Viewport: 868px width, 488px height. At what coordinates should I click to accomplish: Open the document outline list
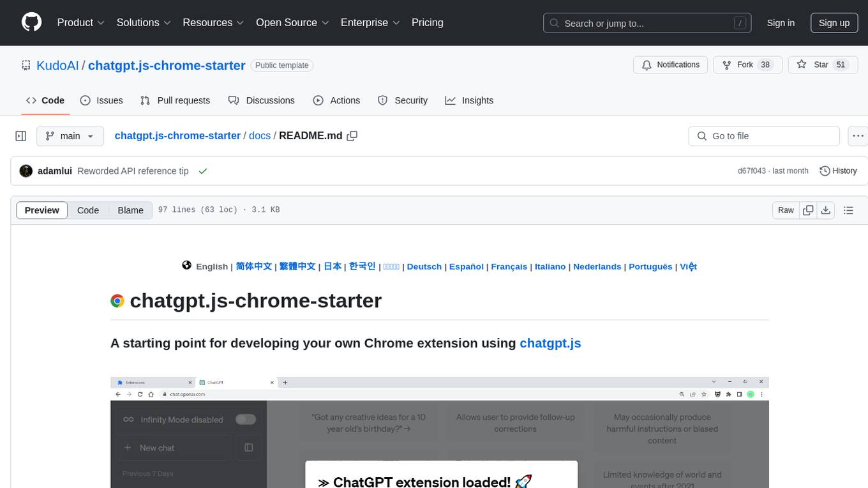[x=849, y=210]
